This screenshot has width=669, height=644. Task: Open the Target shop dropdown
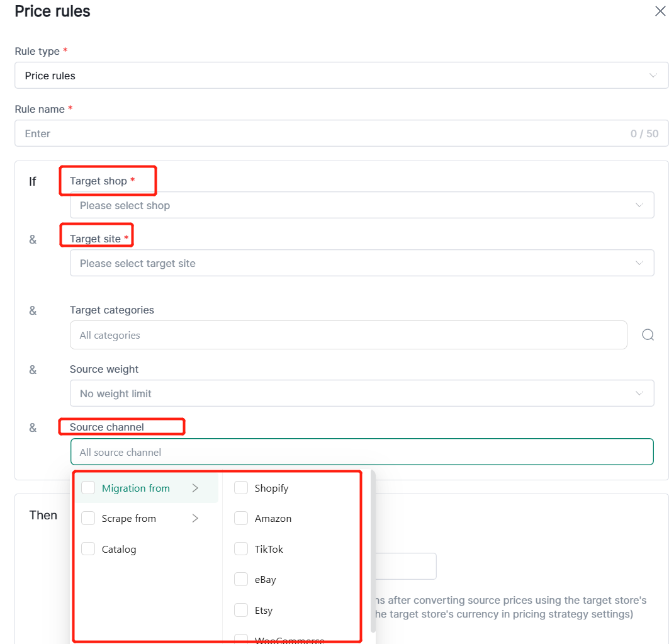pyautogui.click(x=362, y=205)
